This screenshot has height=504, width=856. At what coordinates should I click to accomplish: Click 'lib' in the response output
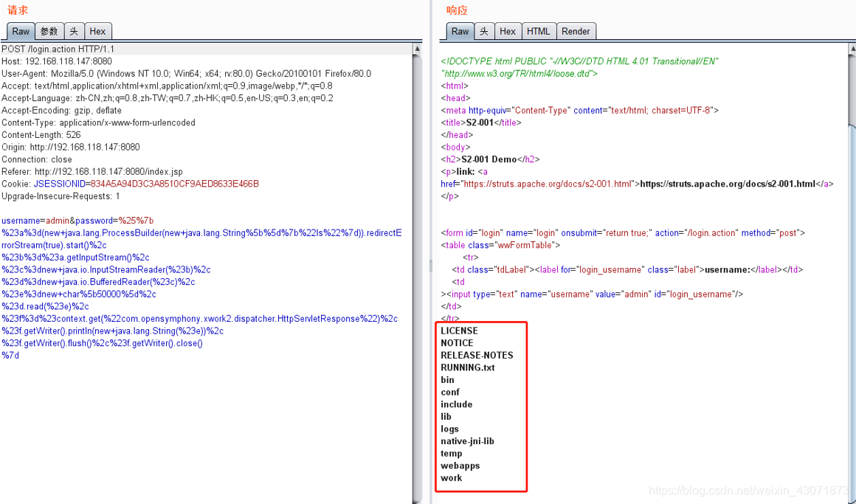tap(446, 417)
